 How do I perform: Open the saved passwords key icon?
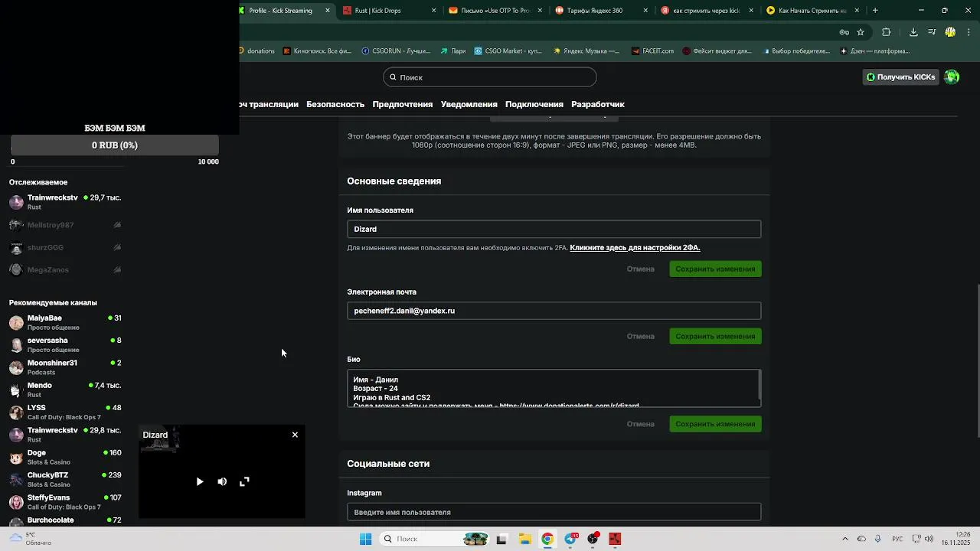(x=844, y=32)
